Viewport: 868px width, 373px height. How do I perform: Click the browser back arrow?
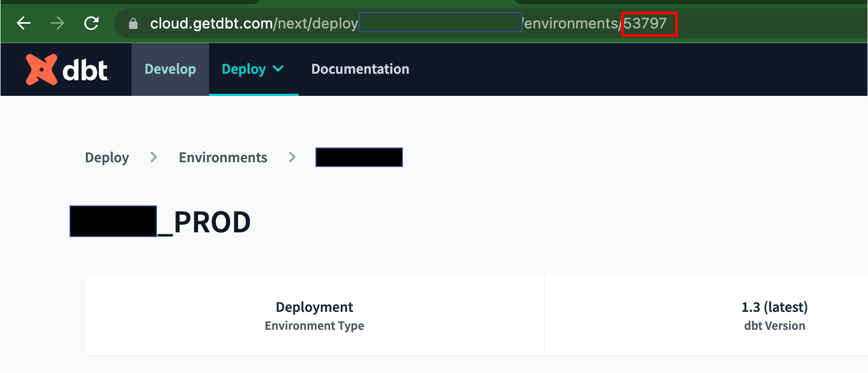click(x=24, y=23)
